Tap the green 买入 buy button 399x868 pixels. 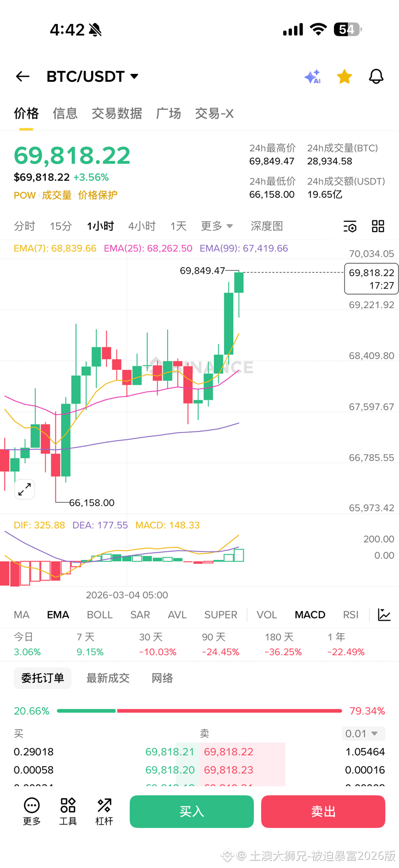tap(192, 812)
